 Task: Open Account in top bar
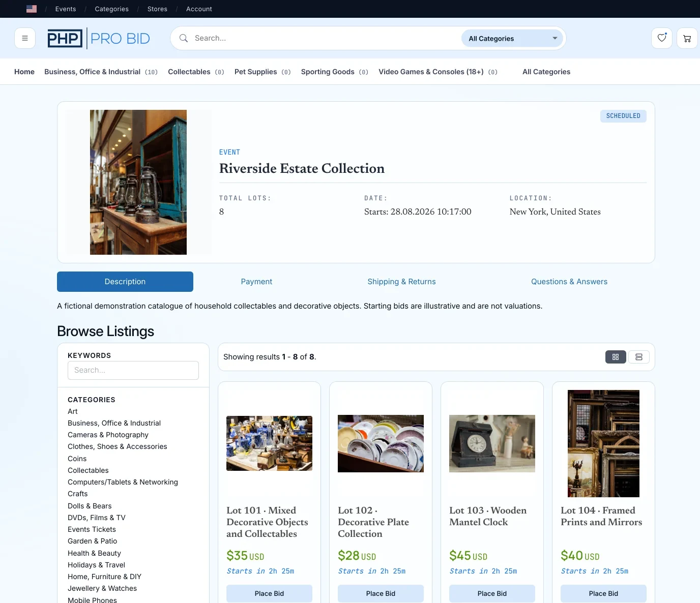(199, 9)
